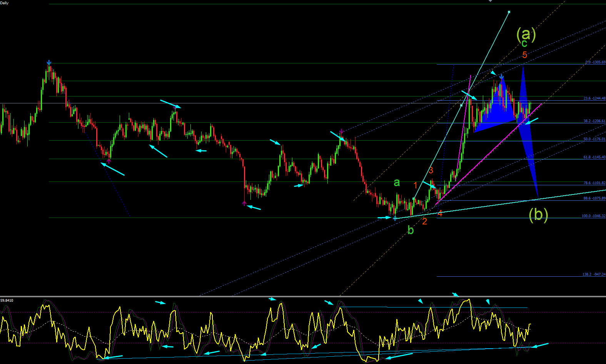The image size is (606, 364).
Task: Select the green lowercase a wave label
Action: [x=397, y=183]
